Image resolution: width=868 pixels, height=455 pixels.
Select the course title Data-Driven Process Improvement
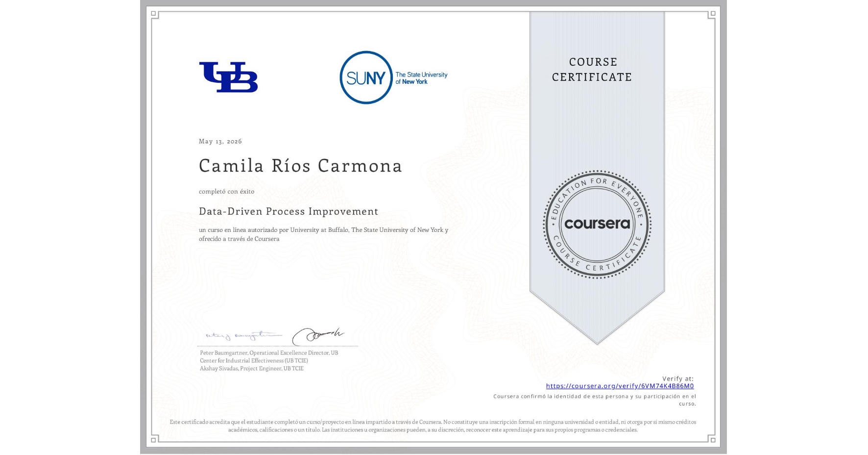click(289, 211)
